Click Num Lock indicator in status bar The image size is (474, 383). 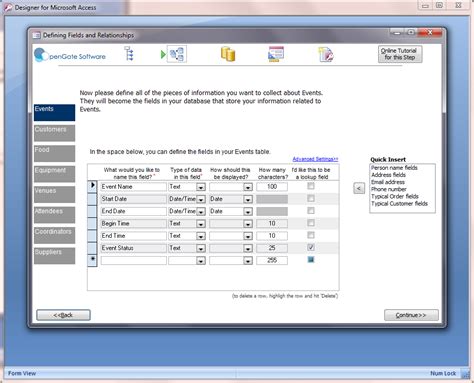[x=443, y=373]
